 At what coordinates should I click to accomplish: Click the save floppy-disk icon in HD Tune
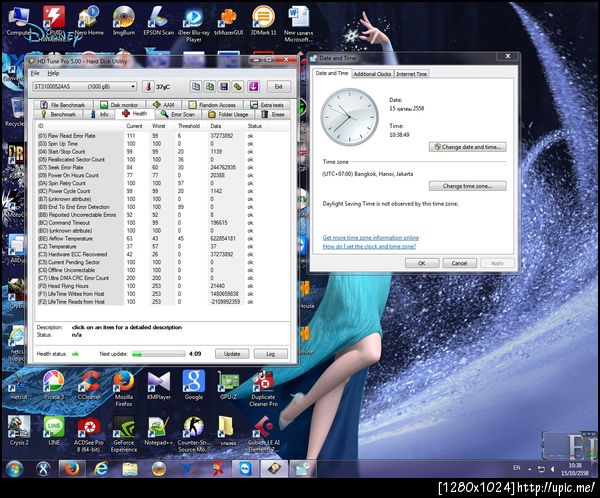[x=224, y=87]
